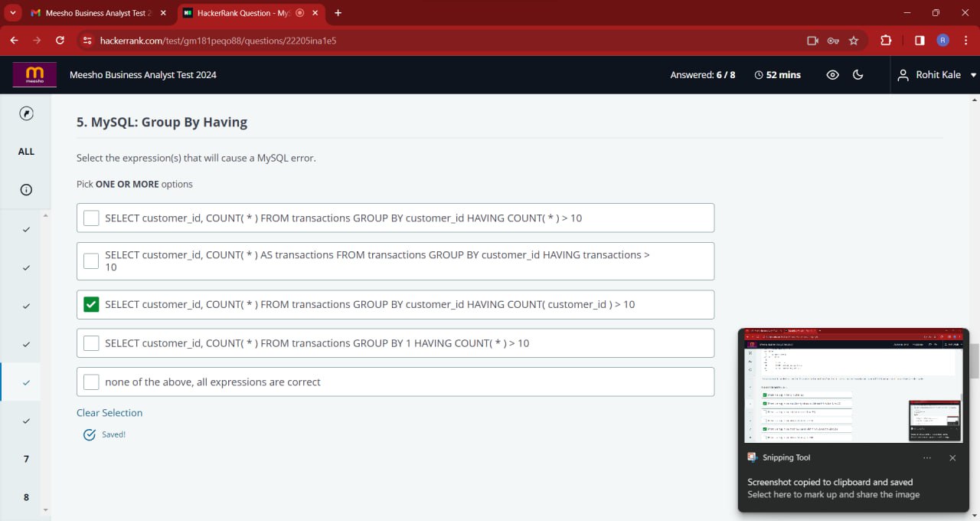
Task: Click question heading MySQL: Group By Having
Action: pyautogui.click(x=162, y=122)
